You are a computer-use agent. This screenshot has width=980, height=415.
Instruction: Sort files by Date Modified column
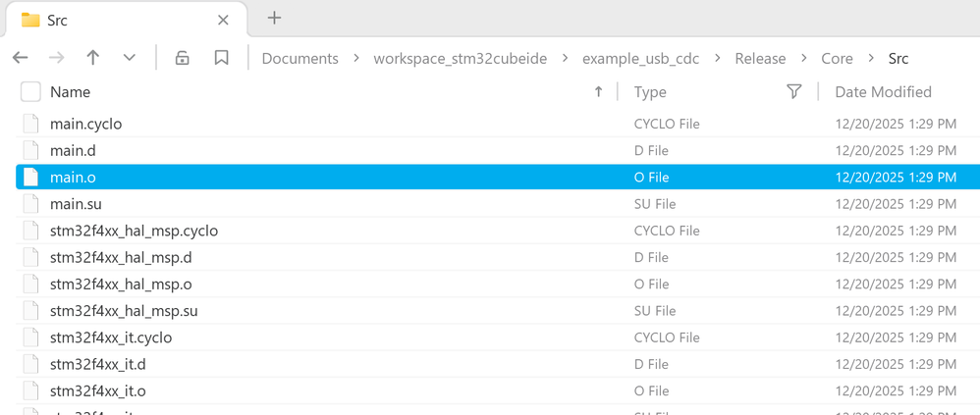(x=883, y=92)
